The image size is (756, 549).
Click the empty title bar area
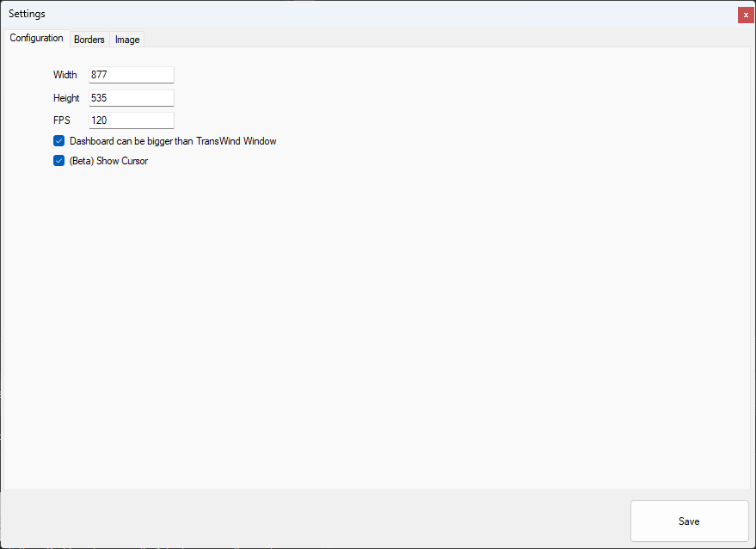(x=387, y=14)
